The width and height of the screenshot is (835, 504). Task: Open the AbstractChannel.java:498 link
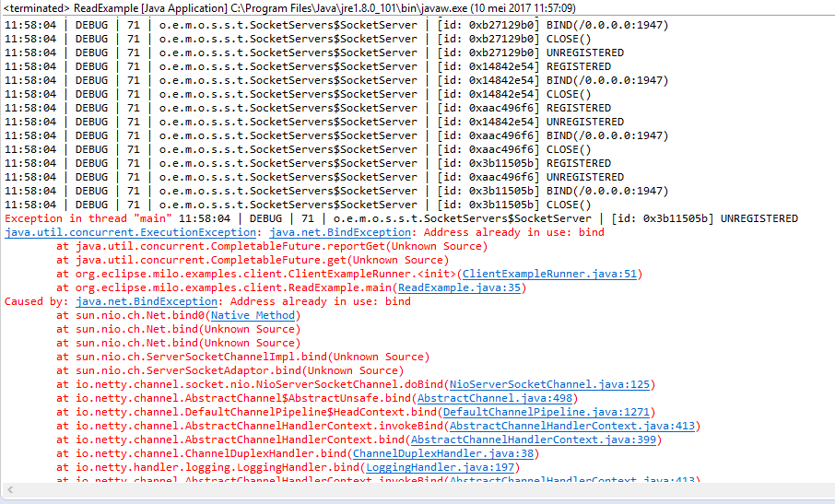(495, 399)
